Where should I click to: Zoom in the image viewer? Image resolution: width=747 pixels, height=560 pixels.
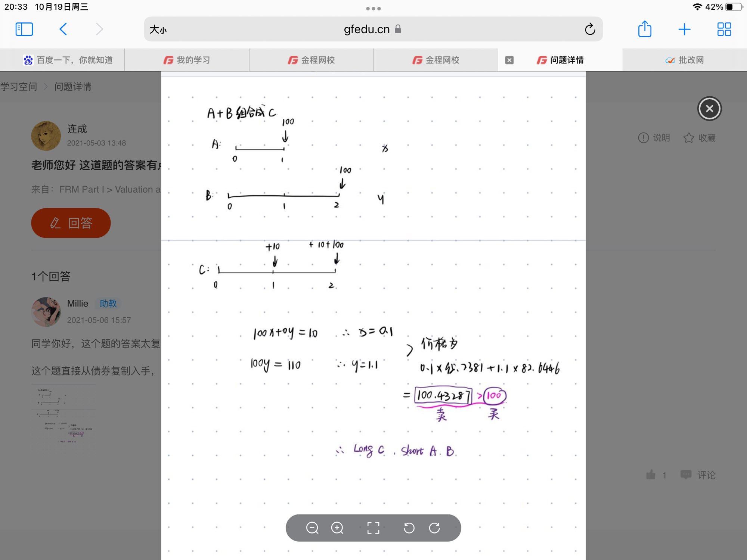pyautogui.click(x=337, y=528)
